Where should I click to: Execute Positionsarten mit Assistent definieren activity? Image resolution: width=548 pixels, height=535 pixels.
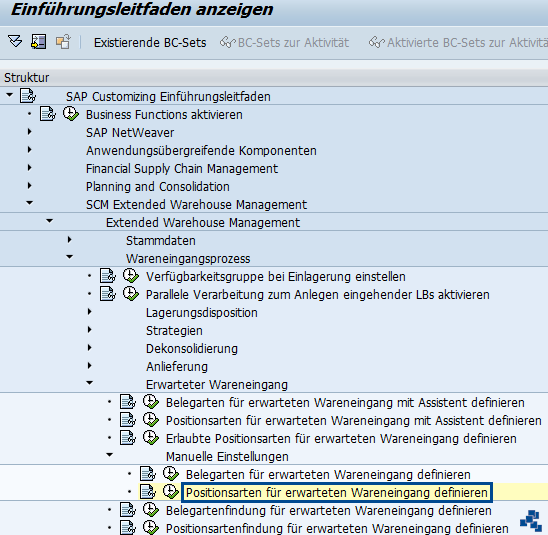coord(151,420)
